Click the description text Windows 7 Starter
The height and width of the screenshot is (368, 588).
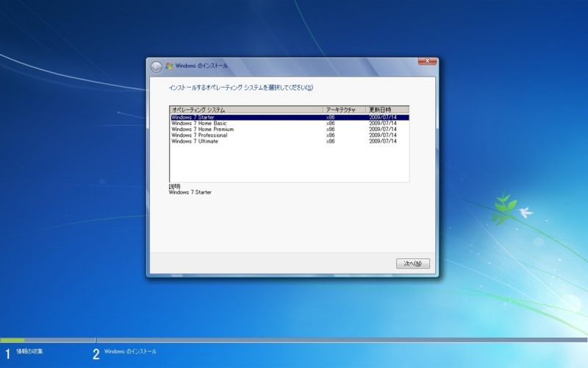pos(190,192)
